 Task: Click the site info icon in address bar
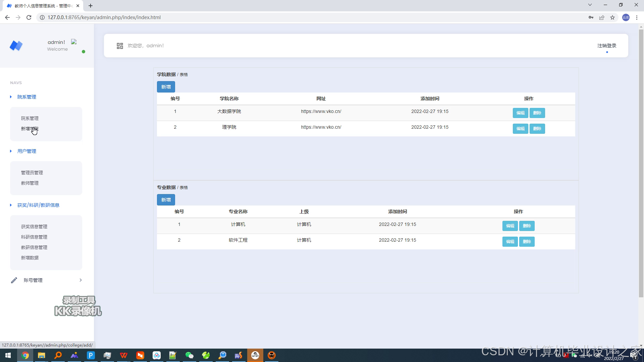click(42, 17)
